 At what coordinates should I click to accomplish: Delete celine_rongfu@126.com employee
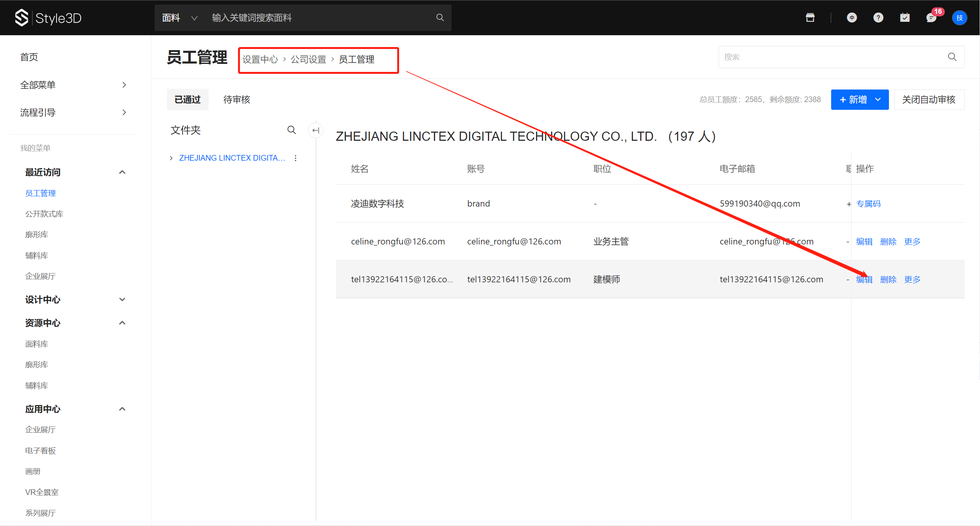coord(888,241)
